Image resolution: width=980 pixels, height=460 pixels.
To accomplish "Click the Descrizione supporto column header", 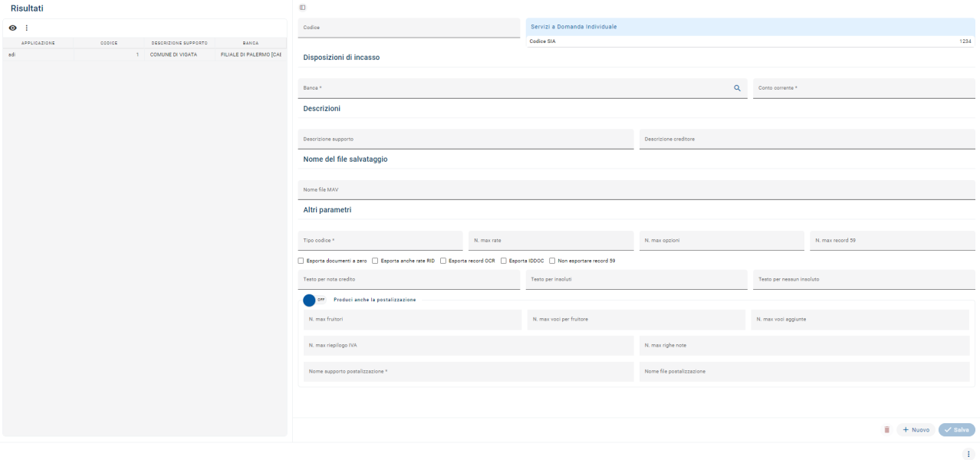I will [x=179, y=43].
